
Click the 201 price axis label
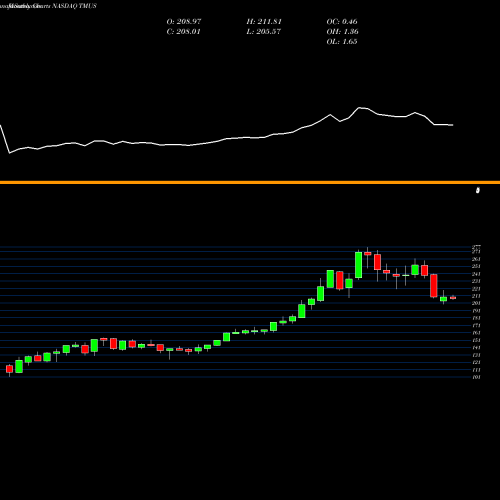476,303
